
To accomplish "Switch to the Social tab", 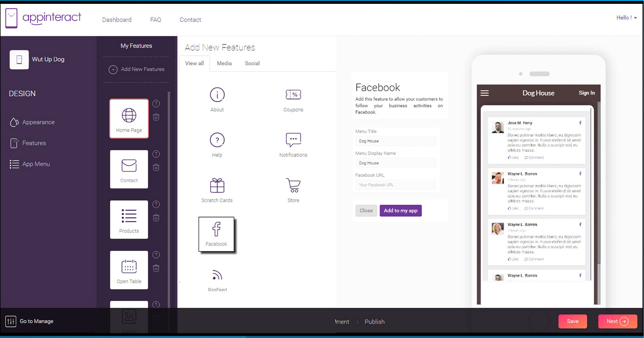I will [x=252, y=63].
